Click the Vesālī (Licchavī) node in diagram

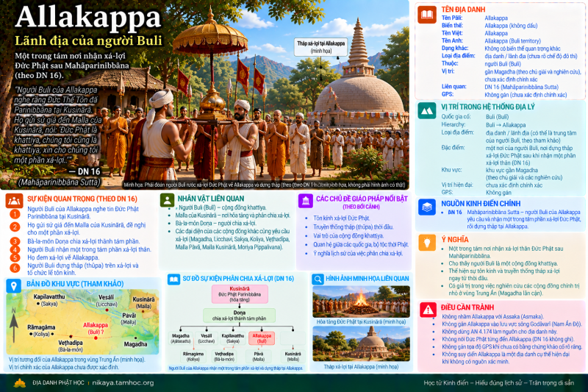[207, 338]
